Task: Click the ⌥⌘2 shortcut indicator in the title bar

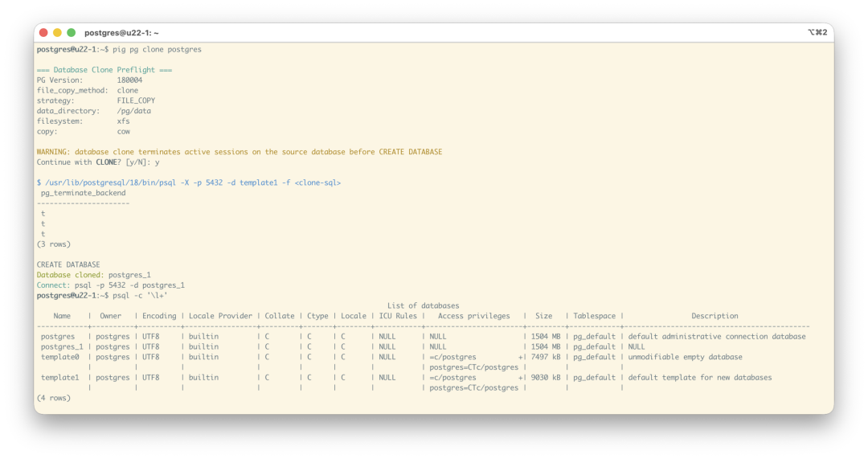Action: coord(817,32)
